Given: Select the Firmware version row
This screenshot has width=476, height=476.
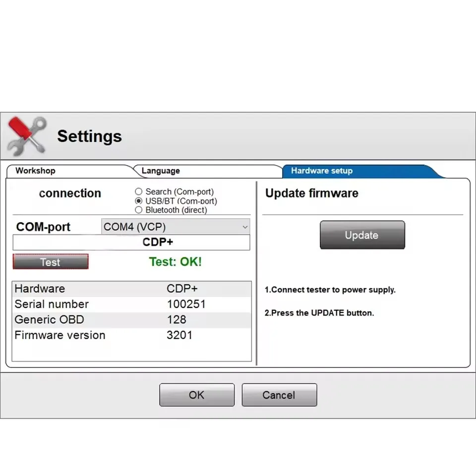Looking at the screenshot, I should 132,335.
